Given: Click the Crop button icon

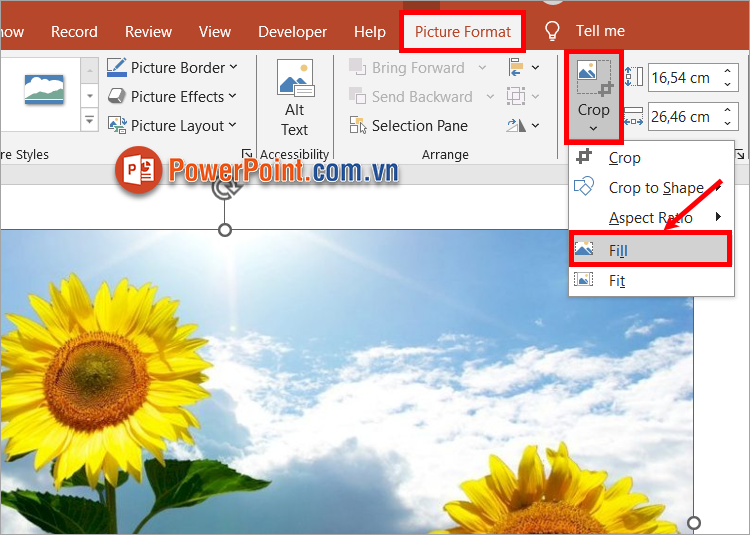Looking at the screenshot, I should pos(594,77).
